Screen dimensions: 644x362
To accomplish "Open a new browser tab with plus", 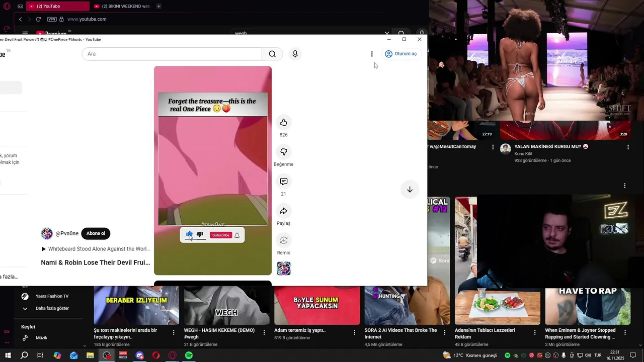I will 158,6.
